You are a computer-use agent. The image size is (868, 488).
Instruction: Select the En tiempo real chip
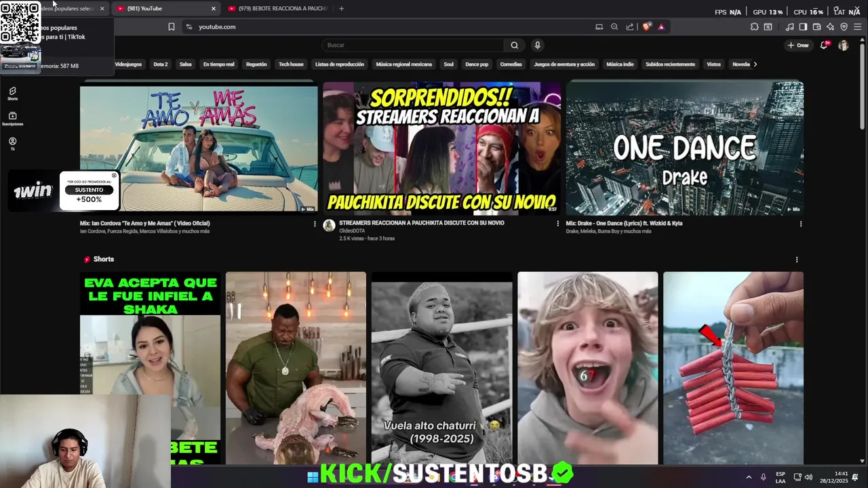[x=219, y=64]
